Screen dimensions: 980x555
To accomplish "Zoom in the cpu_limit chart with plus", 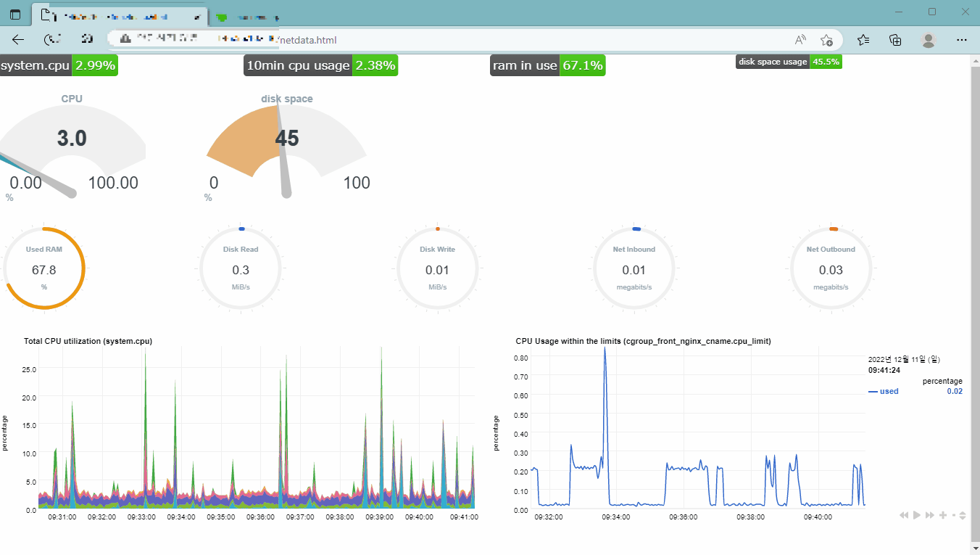I will pyautogui.click(x=943, y=515).
